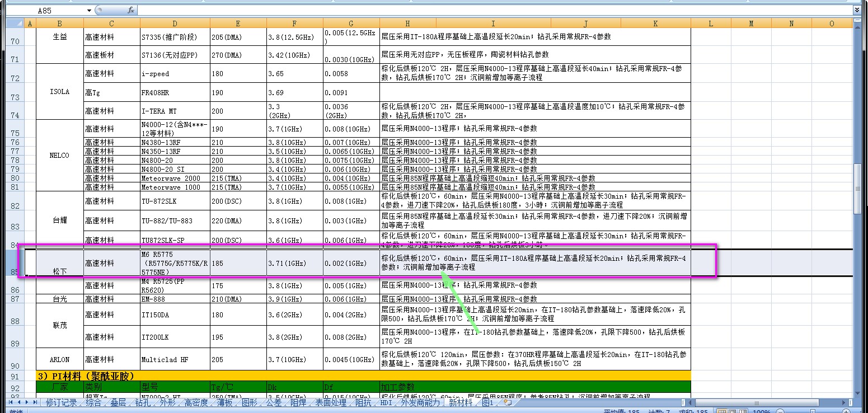Screen dimensions: 868x413
Task: Click the NELCO manufacturer cell
Action: 60,156
